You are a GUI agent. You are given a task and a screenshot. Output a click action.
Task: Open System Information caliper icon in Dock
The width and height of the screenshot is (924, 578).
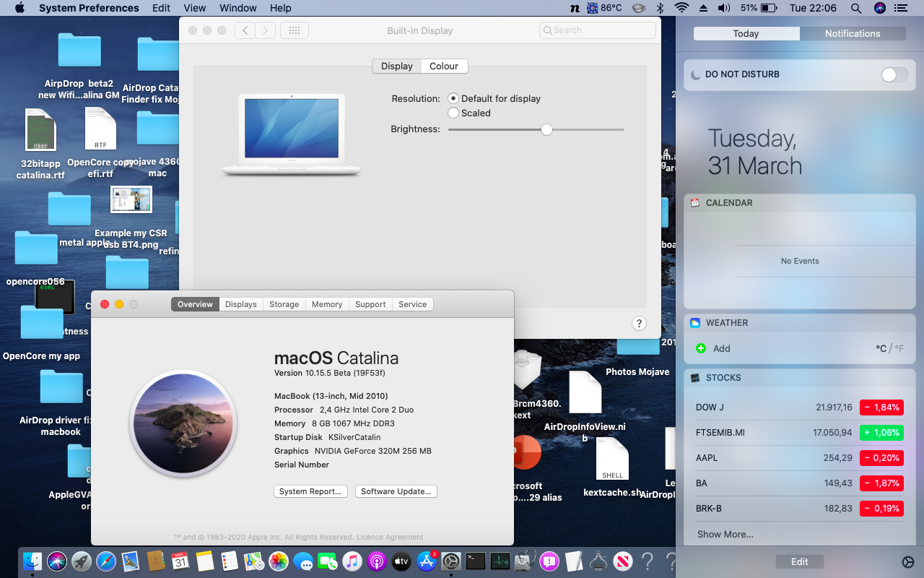(x=598, y=561)
